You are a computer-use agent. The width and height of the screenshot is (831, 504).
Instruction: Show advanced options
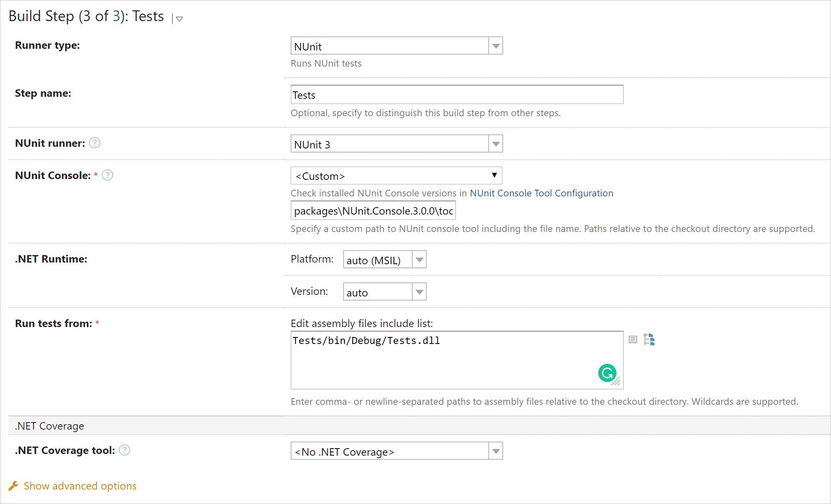coord(80,486)
